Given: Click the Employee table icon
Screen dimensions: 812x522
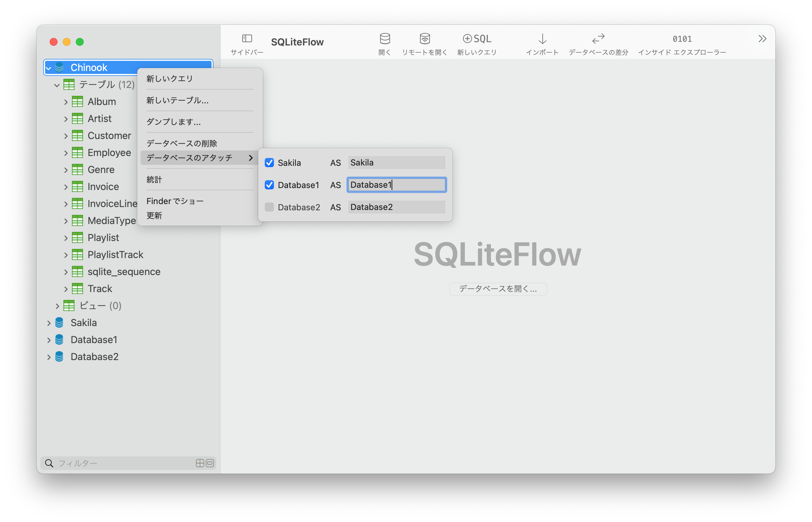Looking at the screenshot, I should click(x=77, y=152).
